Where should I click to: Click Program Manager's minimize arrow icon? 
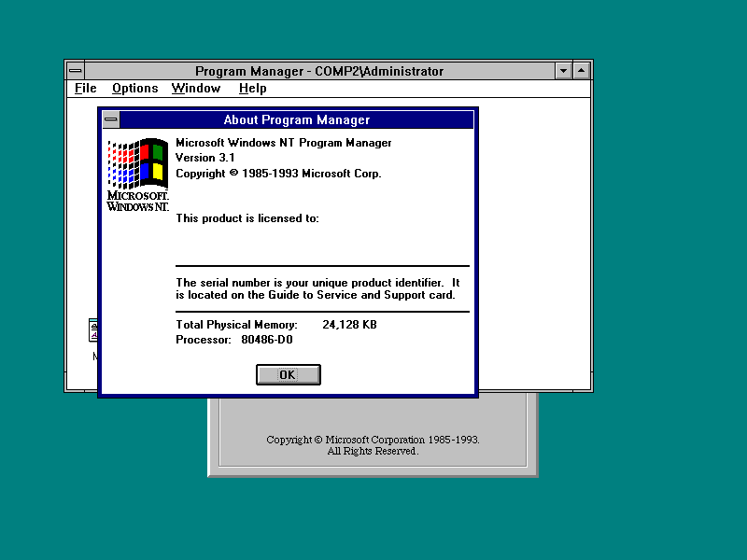(x=564, y=70)
